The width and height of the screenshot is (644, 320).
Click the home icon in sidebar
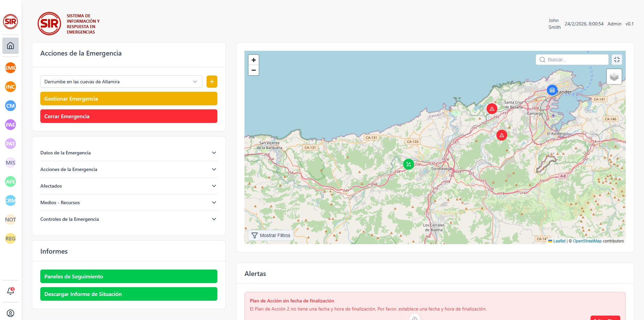pyautogui.click(x=10, y=46)
